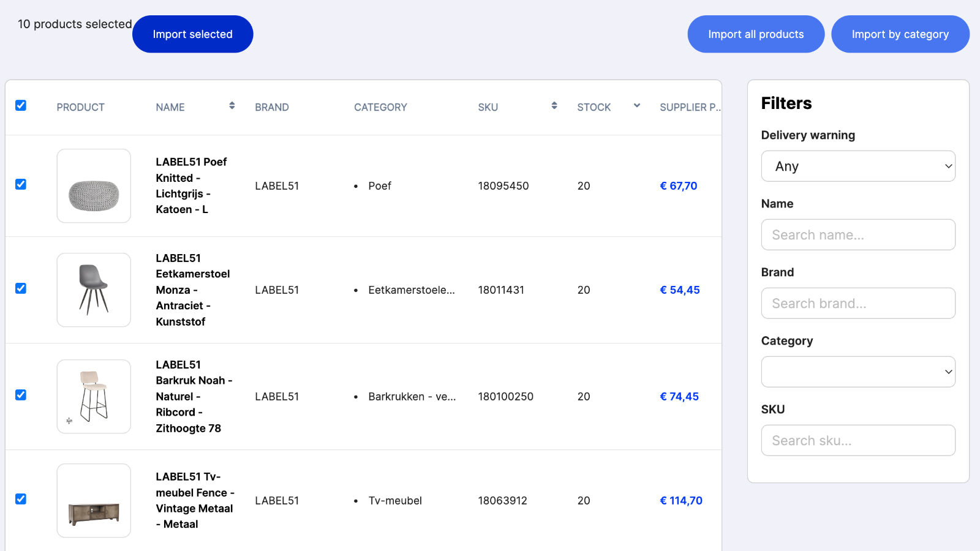Select the STOCK column header

(594, 107)
